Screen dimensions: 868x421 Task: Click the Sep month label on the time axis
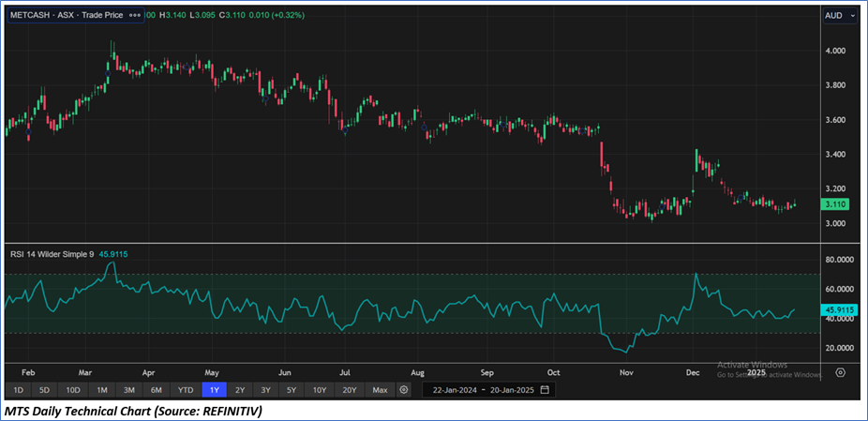coord(487,372)
